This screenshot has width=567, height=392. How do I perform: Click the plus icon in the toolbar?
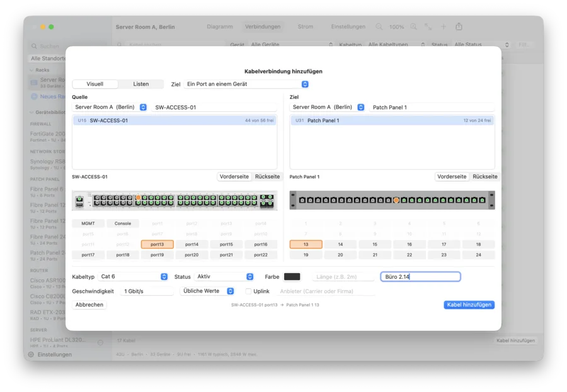(444, 26)
